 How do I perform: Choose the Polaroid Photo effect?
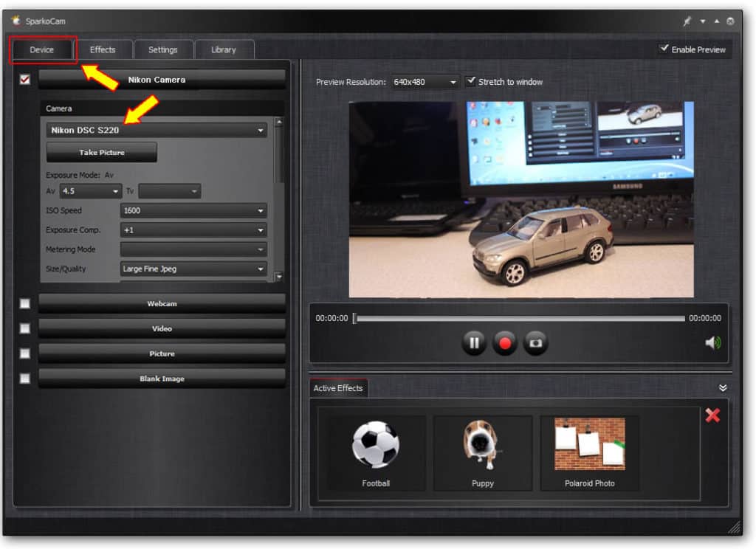589,452
